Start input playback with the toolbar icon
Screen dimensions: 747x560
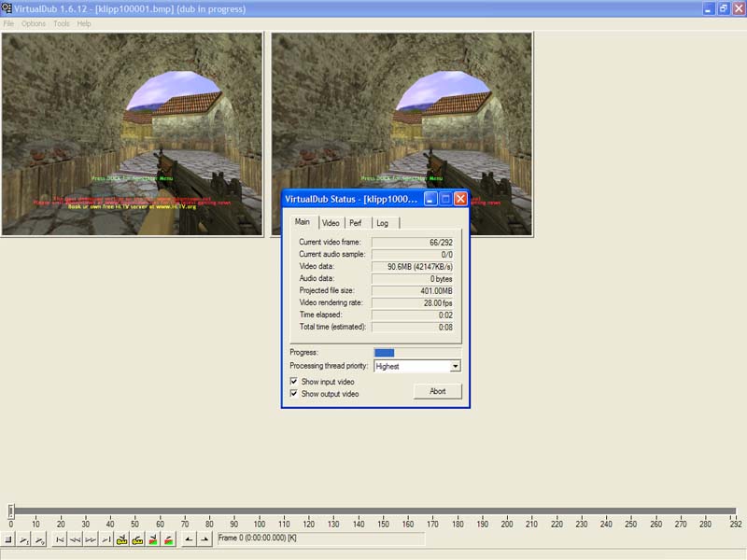(24, 539)
